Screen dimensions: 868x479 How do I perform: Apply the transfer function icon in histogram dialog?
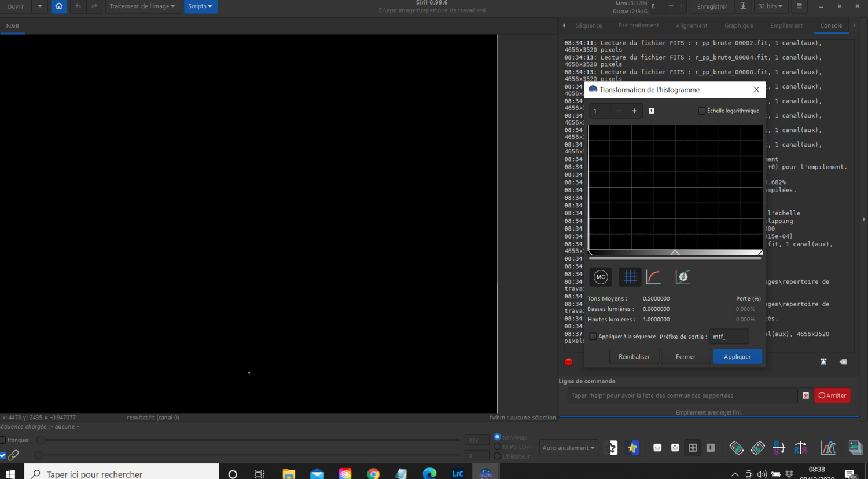(682, 277)
